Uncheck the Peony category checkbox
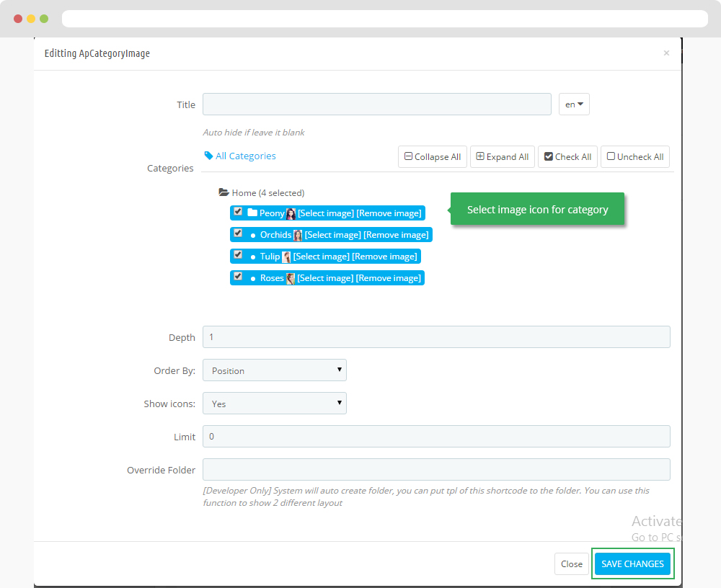721x588 pixels. (x=238, y=212)
